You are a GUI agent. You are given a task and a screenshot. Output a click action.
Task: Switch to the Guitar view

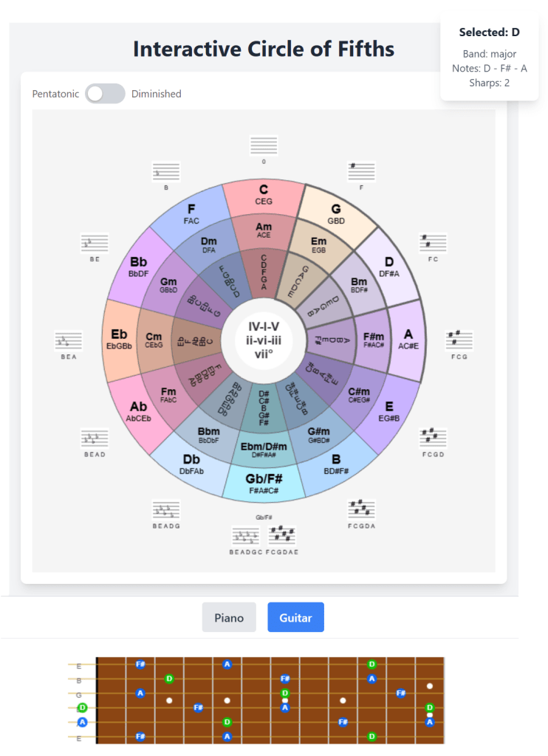(295, 618)
